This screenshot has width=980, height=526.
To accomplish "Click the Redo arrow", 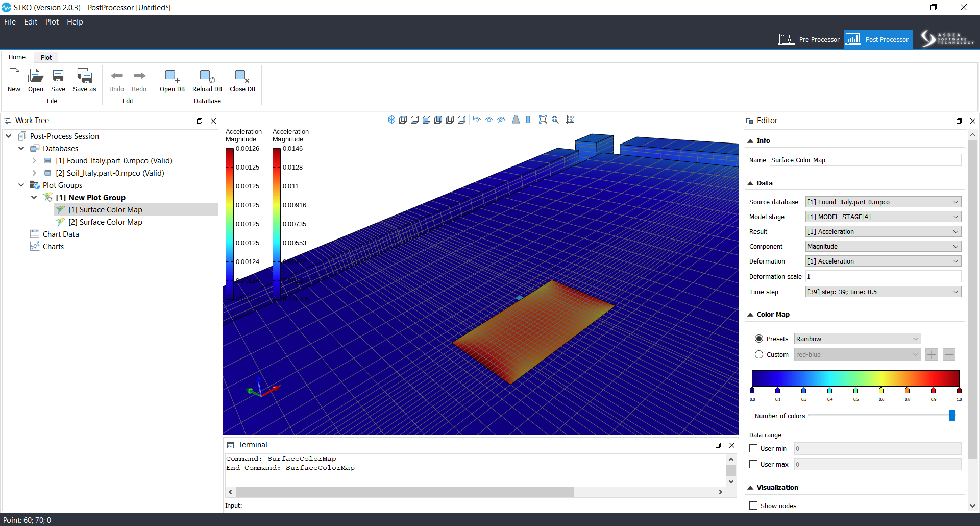I will point(139,76).
